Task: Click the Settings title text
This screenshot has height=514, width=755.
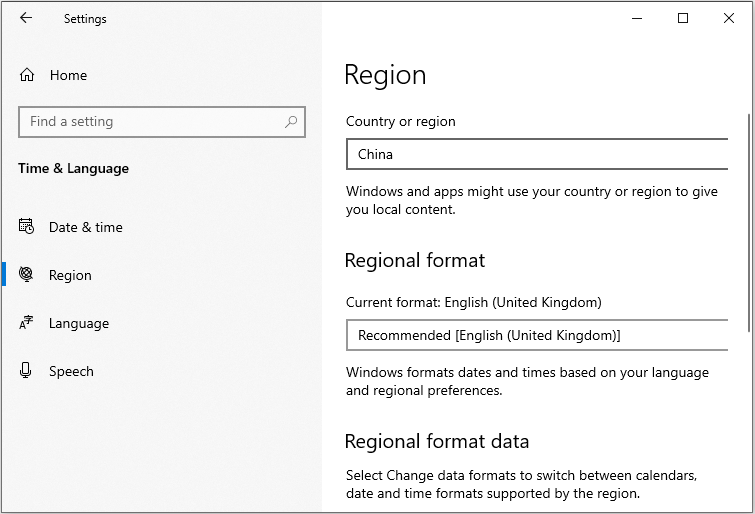Action: 85,19
